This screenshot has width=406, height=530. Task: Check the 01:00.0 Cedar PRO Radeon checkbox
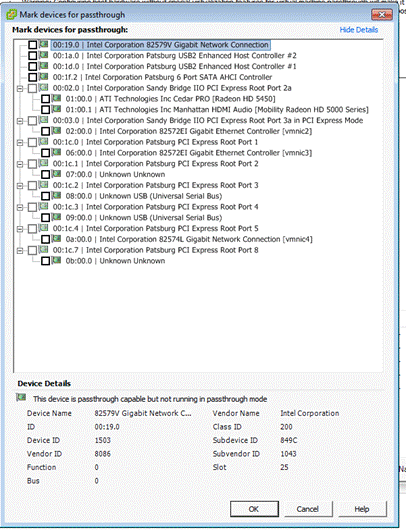[x=46, y=99]
